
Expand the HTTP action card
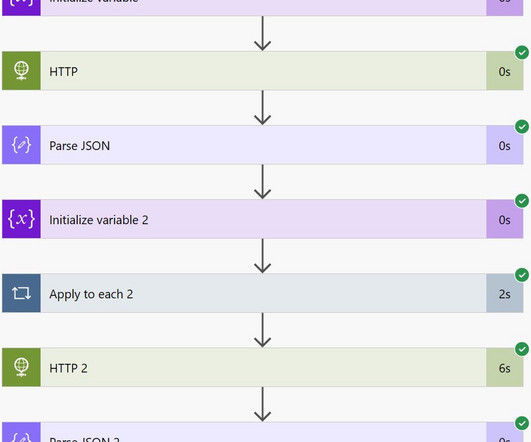263,71
